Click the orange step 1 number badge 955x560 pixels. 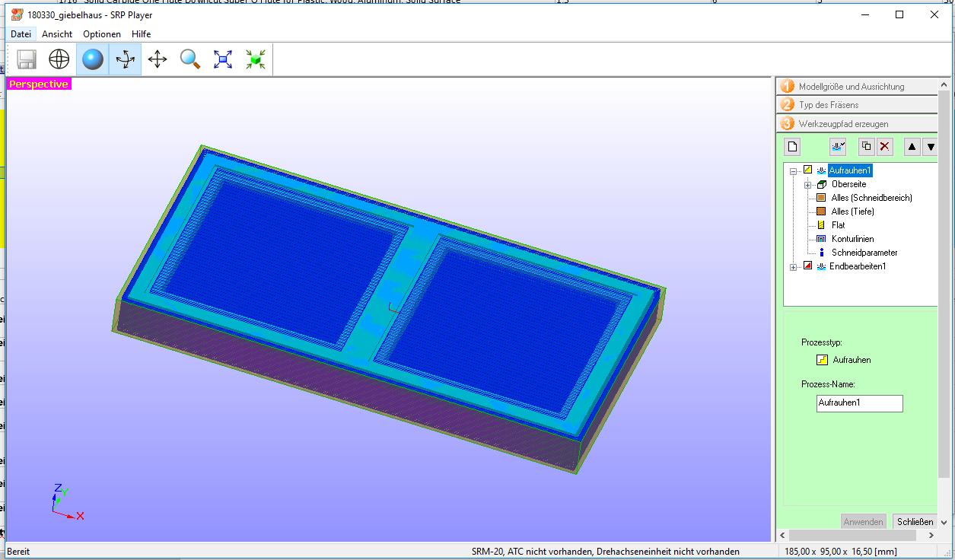[x=787, y=86]
